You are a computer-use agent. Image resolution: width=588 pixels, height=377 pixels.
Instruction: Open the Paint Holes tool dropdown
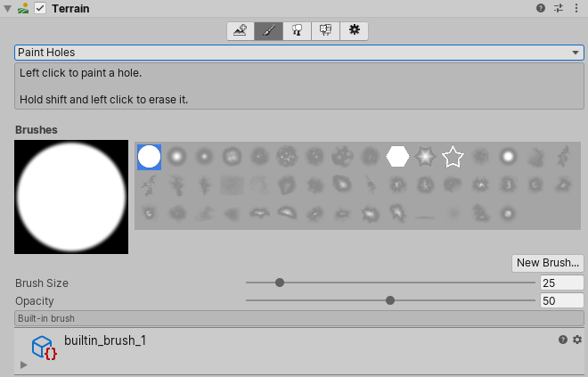(299, 53)
